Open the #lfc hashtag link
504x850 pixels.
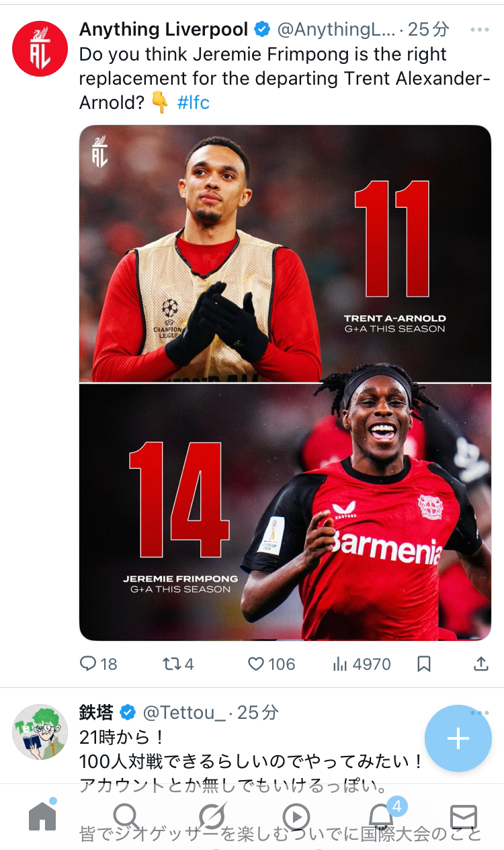(x=194, y=103)
